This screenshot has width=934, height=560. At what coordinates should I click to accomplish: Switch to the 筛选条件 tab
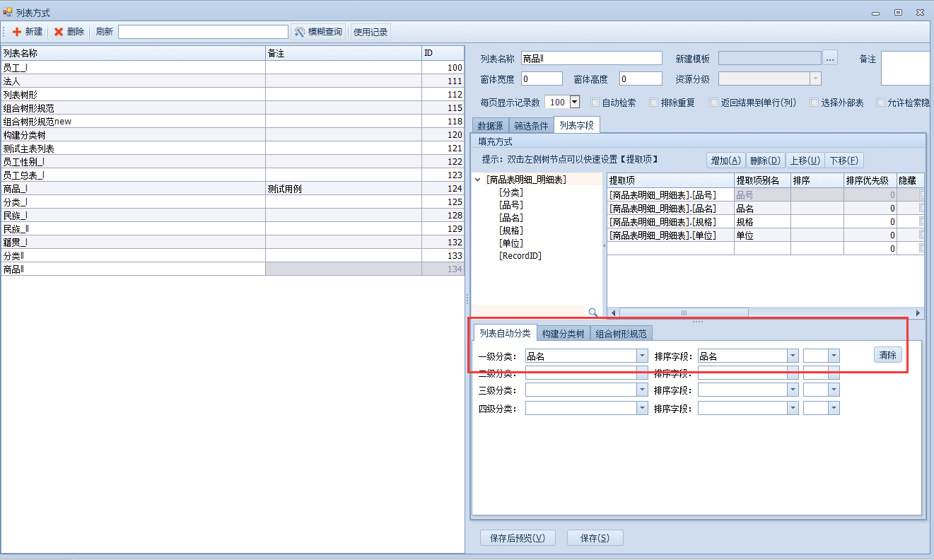[x=531, y=126]
